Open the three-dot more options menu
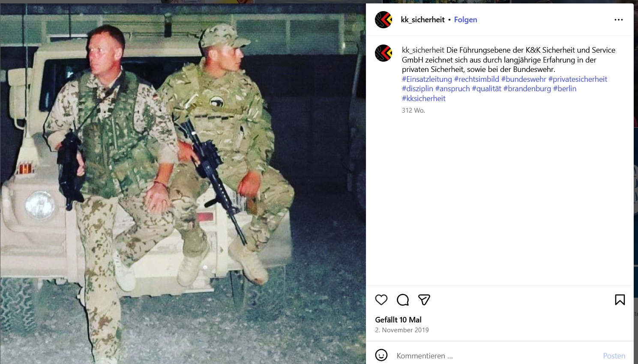This screenshot has width=638, height=364. [619, 20]
